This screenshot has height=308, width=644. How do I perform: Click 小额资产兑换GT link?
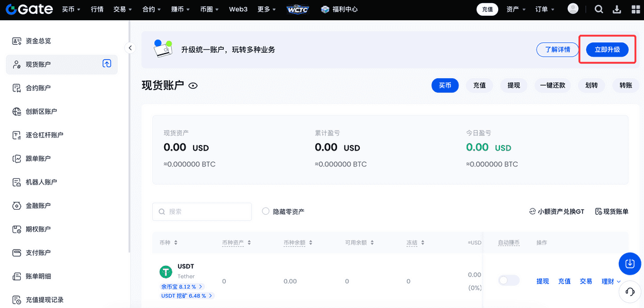tap(557, 212)
